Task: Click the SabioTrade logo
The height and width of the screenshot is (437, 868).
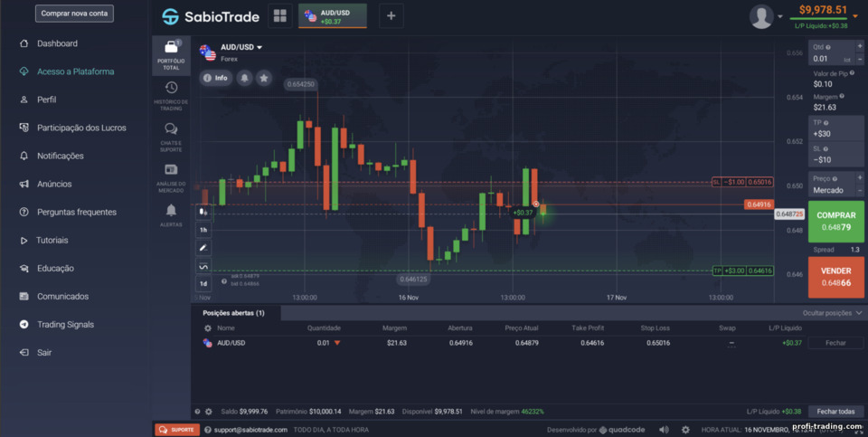Action: [x=211, y=16]
